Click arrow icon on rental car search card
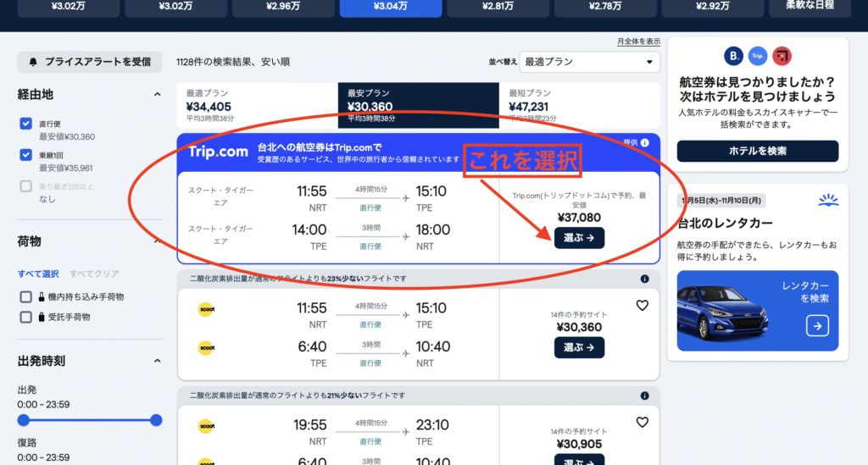This screenshot has height=465, width=868. click(817, 325)
